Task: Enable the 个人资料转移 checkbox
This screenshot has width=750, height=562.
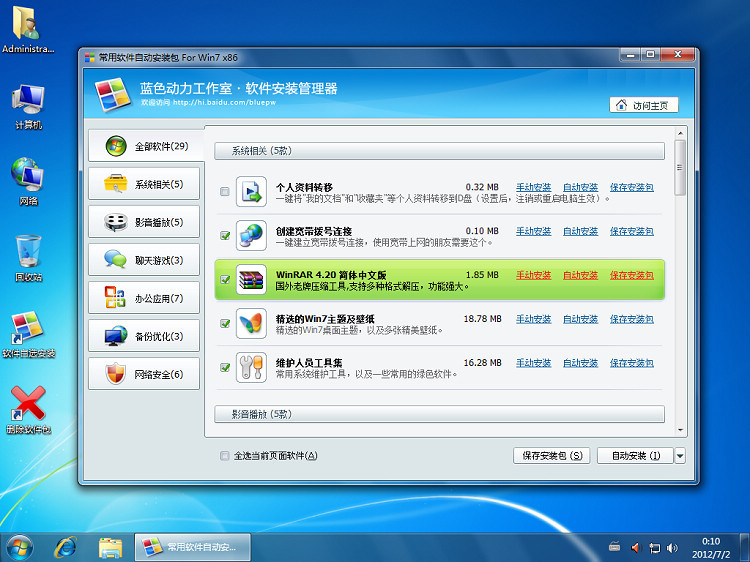Action: (x=225, y=192)
